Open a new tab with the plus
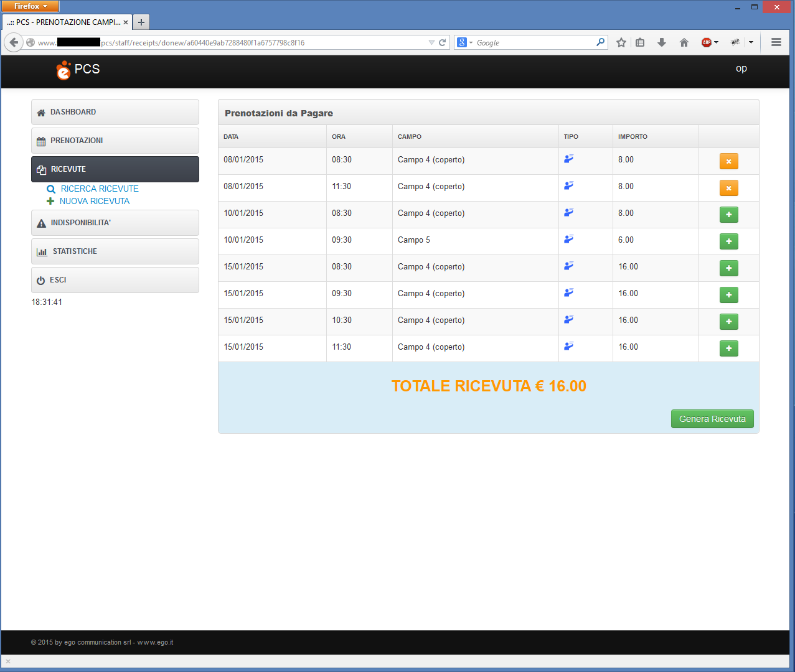Screen dimensions: 795x672 [x=141, y=22]
